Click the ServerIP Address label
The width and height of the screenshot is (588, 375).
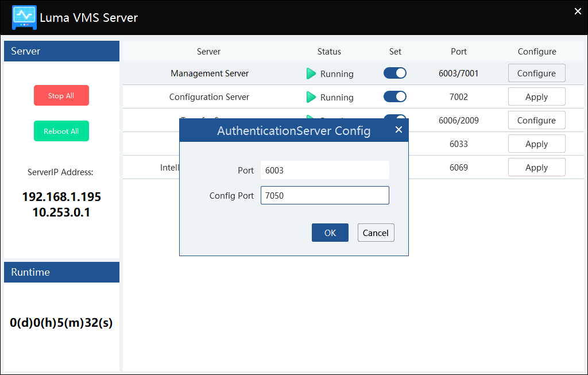coord(60,172)
